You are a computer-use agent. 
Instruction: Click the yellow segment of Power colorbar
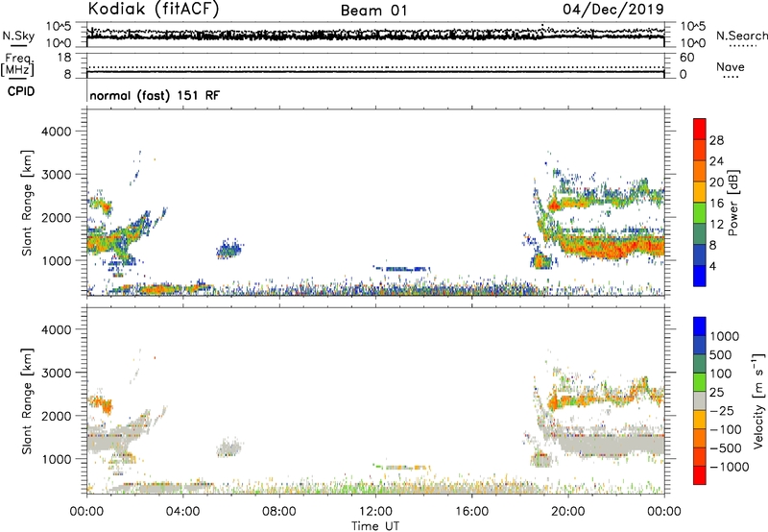(700, 192)
